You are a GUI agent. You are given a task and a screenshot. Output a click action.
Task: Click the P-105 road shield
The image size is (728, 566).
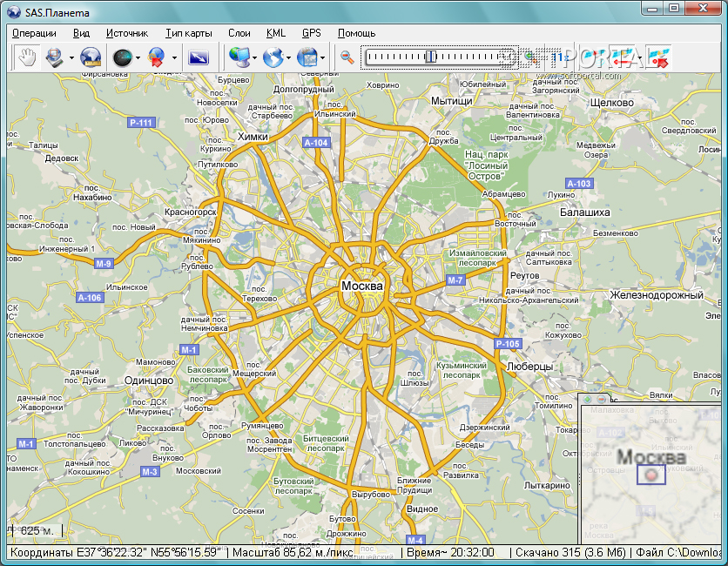(x=508, y=344)
